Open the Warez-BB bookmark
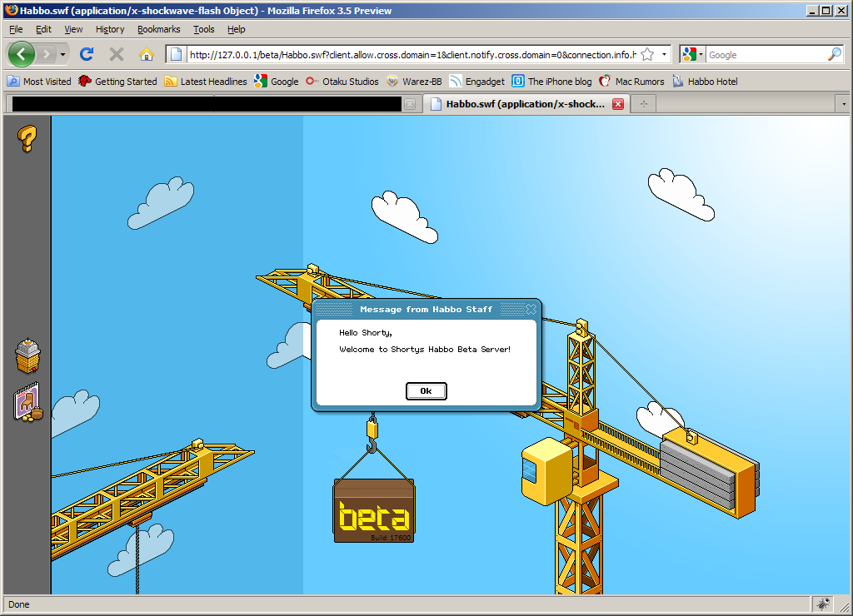 click(x=414, y=82)
